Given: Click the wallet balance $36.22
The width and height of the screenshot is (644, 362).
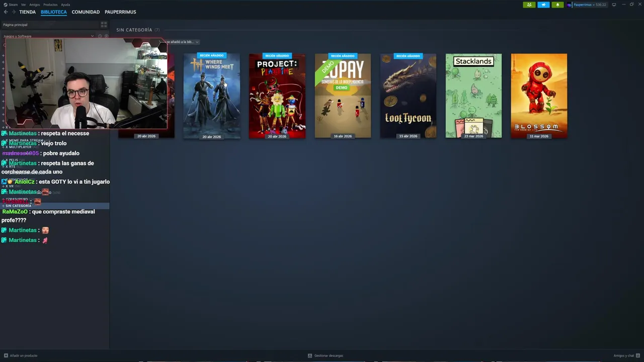Looking at the screenshot, I should (x=601, y=5).
